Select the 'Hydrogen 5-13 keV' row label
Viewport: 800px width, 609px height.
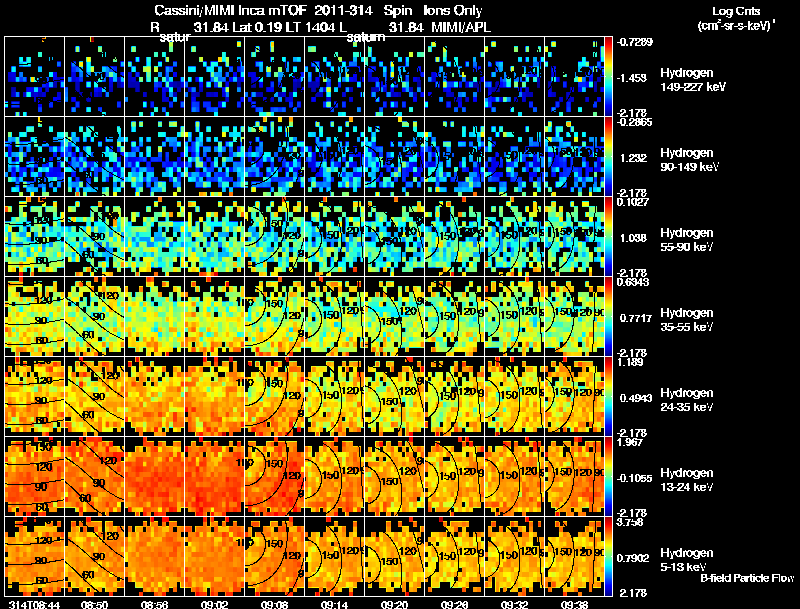[x=687, y=560]
